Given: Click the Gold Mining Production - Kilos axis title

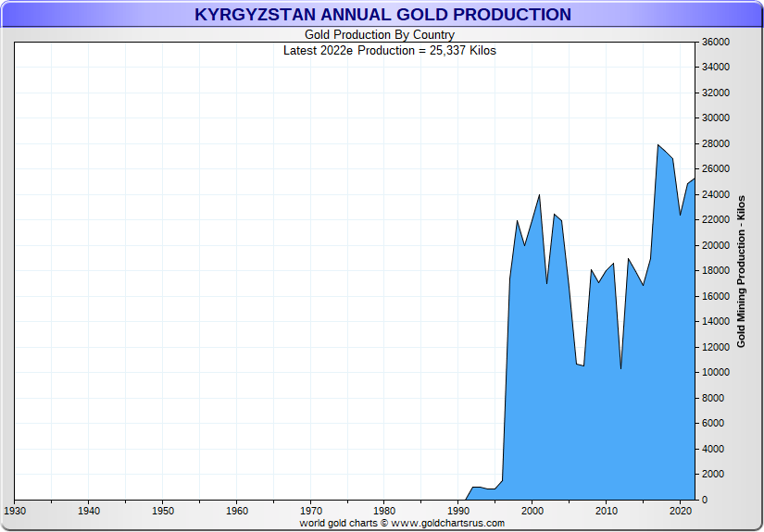Looking at the screenshot, I should pos(741,270).
